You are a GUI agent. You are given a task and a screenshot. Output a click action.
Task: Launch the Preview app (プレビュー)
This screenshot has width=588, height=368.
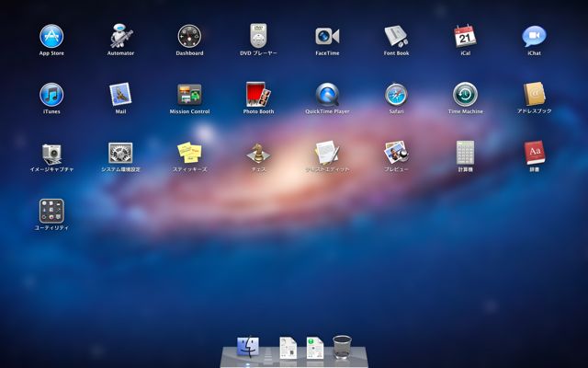pos(396,153)
